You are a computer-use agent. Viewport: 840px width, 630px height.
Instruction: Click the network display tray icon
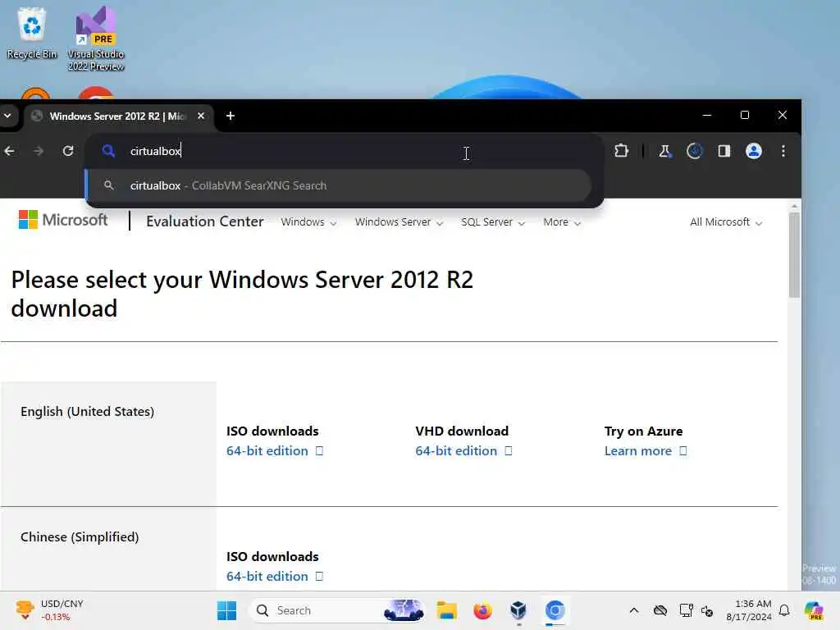(686, 610)
